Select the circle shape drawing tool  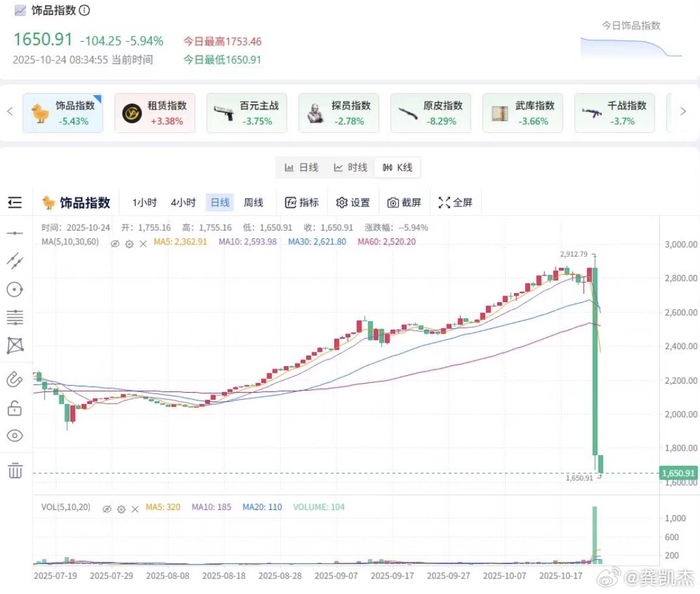coord(15,290)
